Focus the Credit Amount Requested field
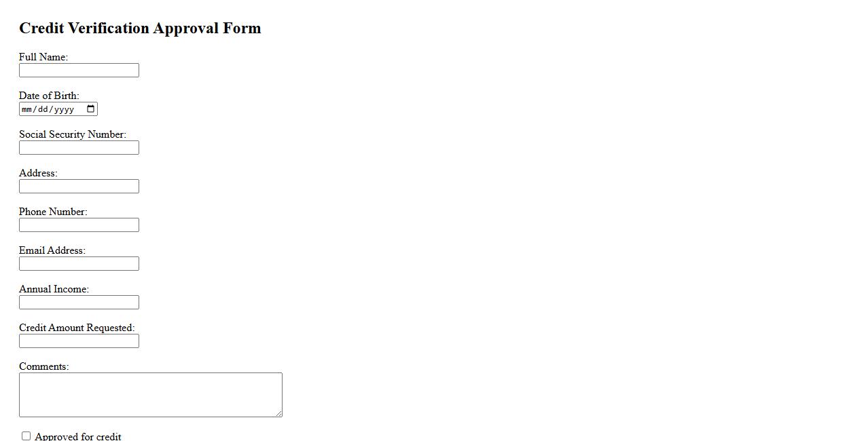The height and width of the screenshot is (441, 868). [x=79, y=341]
